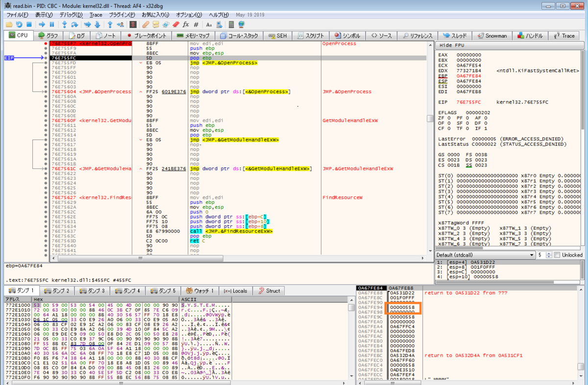Switch to the ノート tab
Screen dimensions: 588x385
pyautogui.click(x=106, y=36)
